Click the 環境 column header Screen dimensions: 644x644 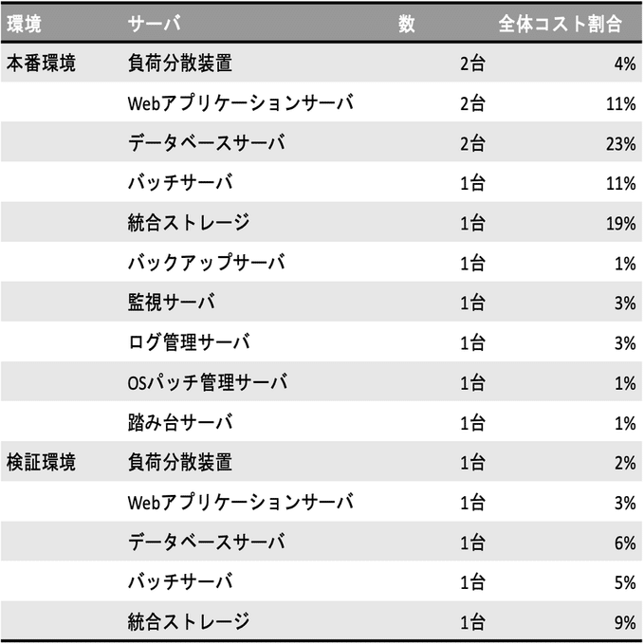[24, 24]
